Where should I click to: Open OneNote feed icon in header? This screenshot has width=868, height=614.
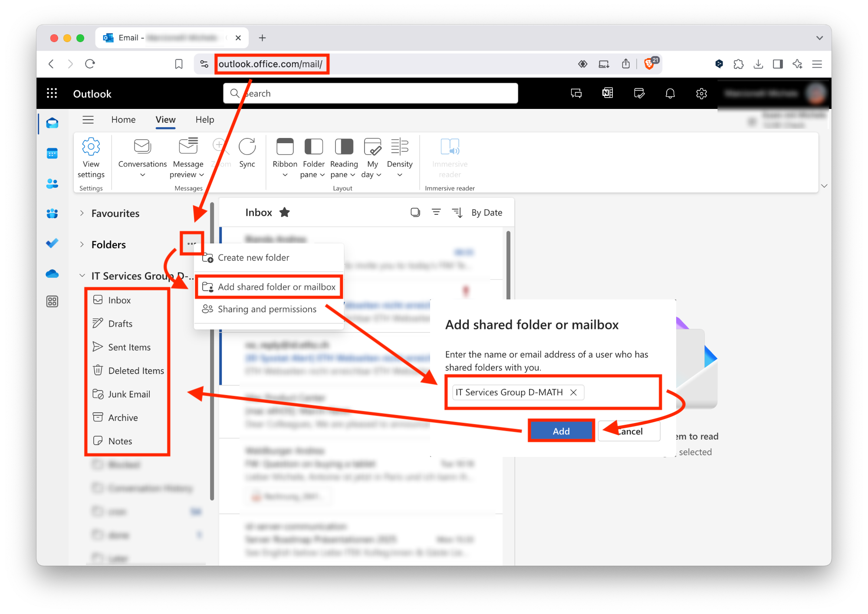608,93
